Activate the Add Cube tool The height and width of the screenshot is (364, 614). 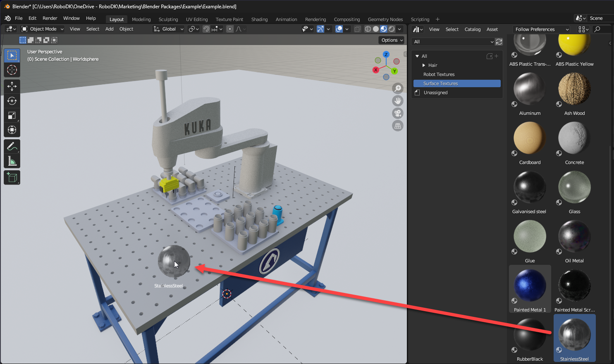[12, 178]
